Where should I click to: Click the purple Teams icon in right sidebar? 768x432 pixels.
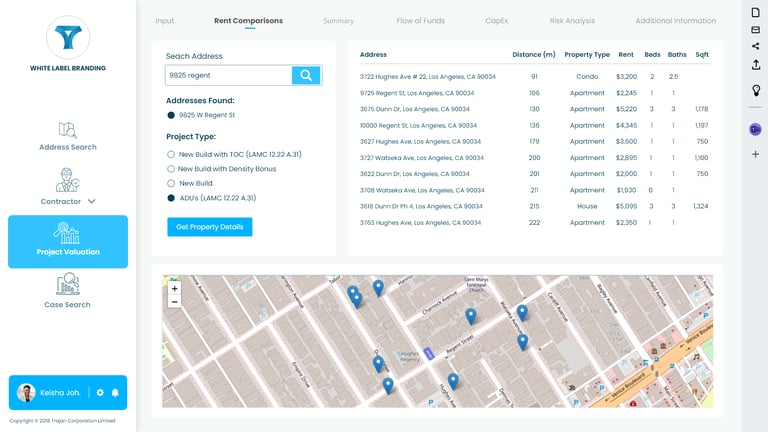click(x=755, y=129)
